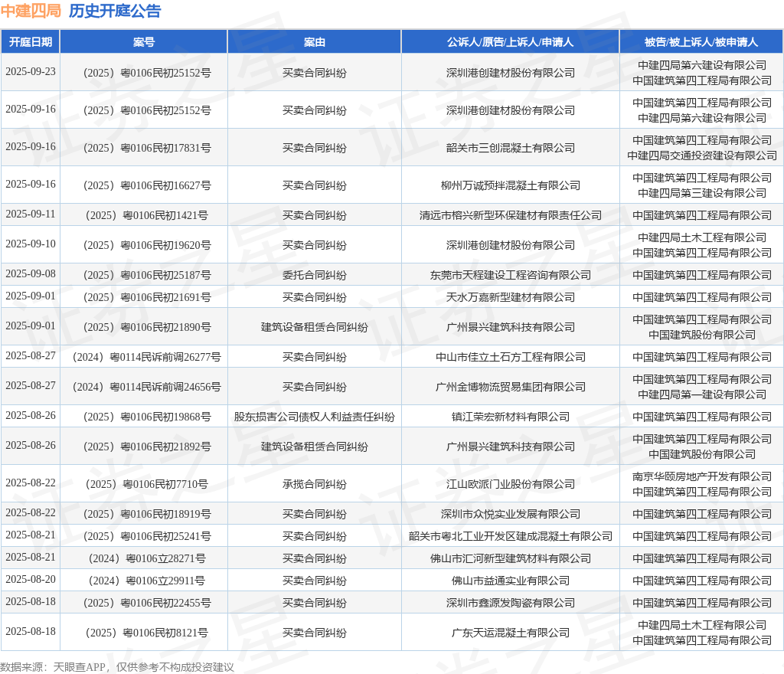Click plaintiff 佛山市汇河新型建筑材料有限公司
The height and width of the screenshot is (674, 784).
coord(511,558)
